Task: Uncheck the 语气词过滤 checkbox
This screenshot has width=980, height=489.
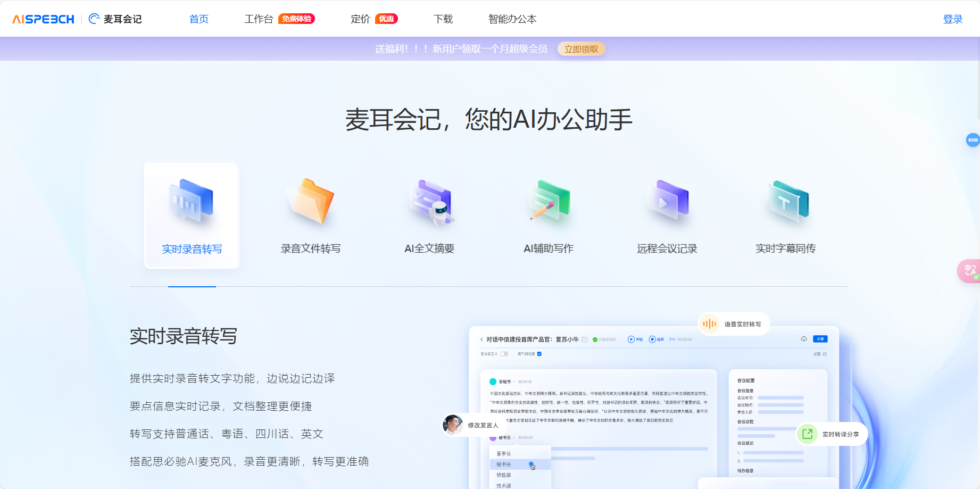Action: [x=539, y=354]
